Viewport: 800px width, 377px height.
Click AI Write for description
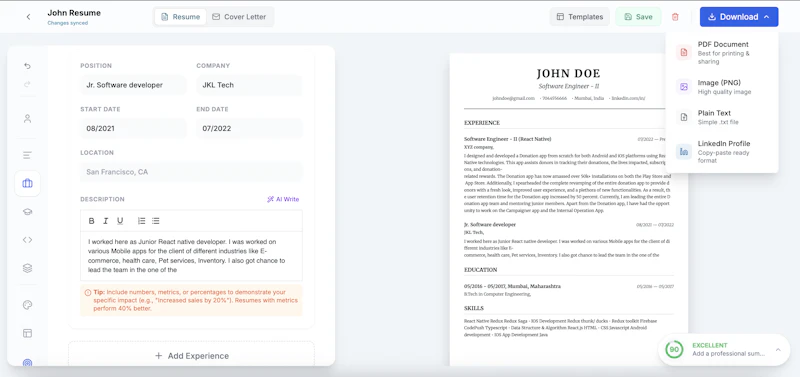283,199
